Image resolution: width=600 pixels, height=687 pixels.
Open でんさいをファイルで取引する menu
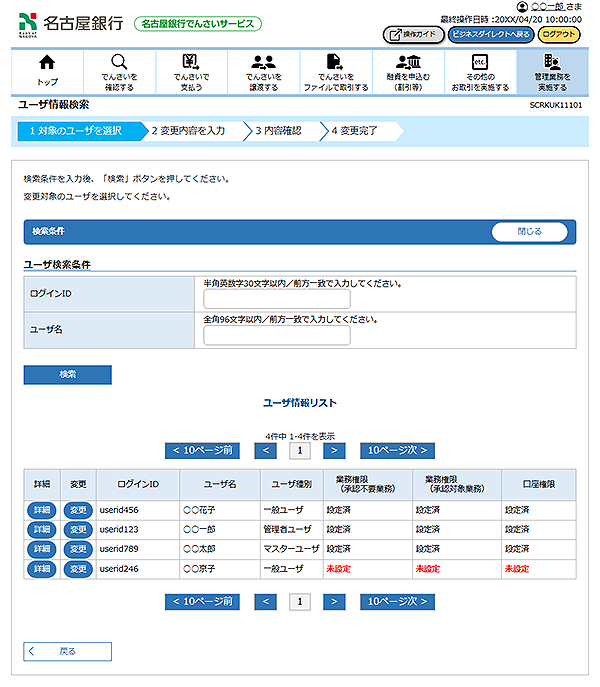[336, 71]
